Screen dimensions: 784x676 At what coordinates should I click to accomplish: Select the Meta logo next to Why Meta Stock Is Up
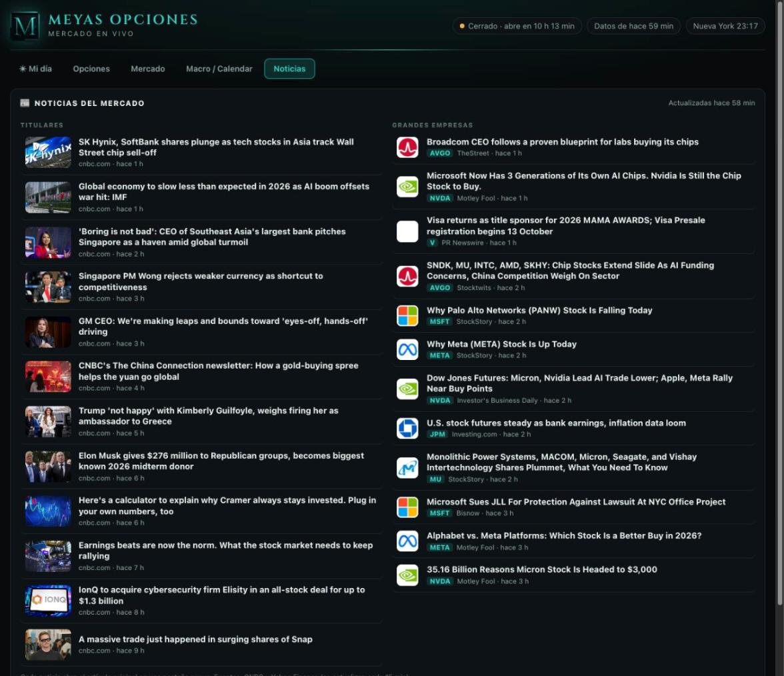pos(407,349)
